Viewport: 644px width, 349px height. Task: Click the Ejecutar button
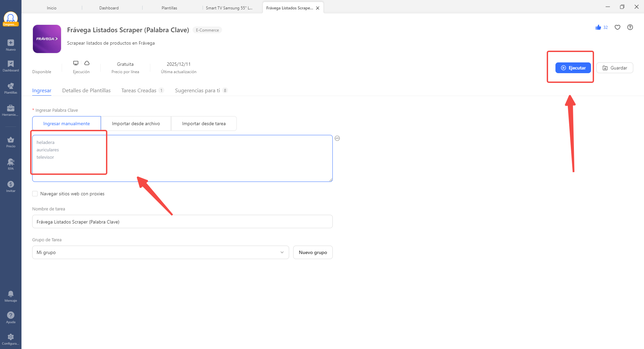tap(573, 68)
